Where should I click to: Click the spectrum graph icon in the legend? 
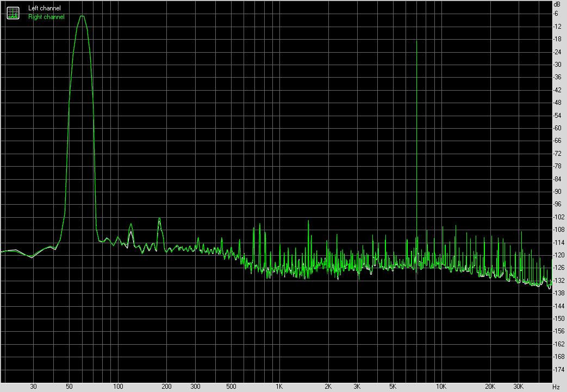pyautogui.click(x=13, y=12)
